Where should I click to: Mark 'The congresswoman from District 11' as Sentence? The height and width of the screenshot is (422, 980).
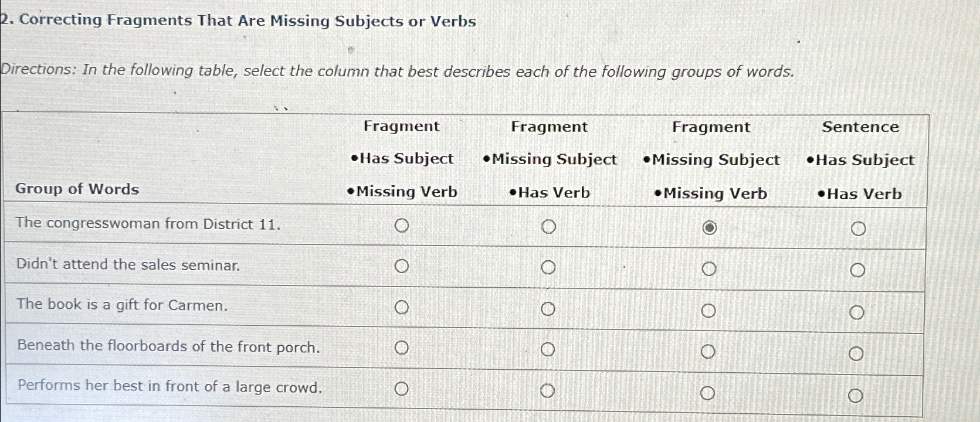coord(859,227)
